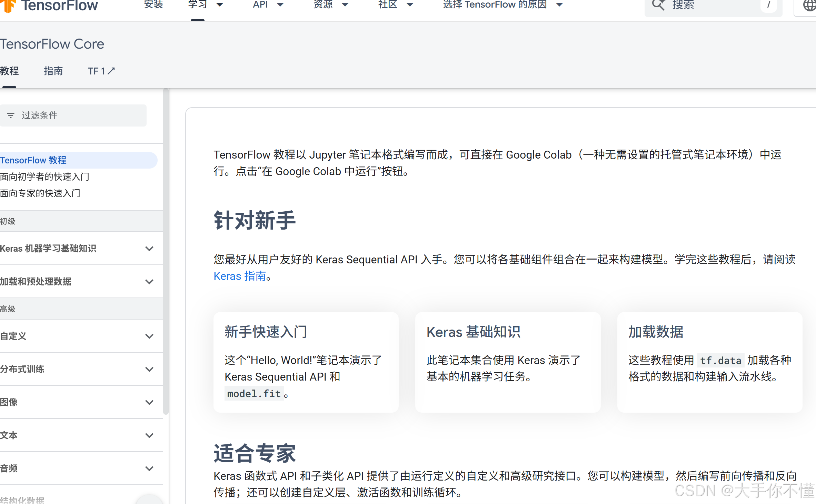Image resolution: width=816 pixels, height=504 pixels.
Task: Click the 过滤条件 filter input
Action: tap(73, 115)
